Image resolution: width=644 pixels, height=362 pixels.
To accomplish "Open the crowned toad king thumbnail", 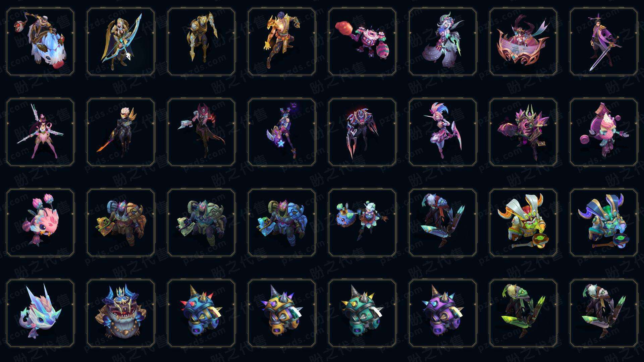I will point(121,313).
